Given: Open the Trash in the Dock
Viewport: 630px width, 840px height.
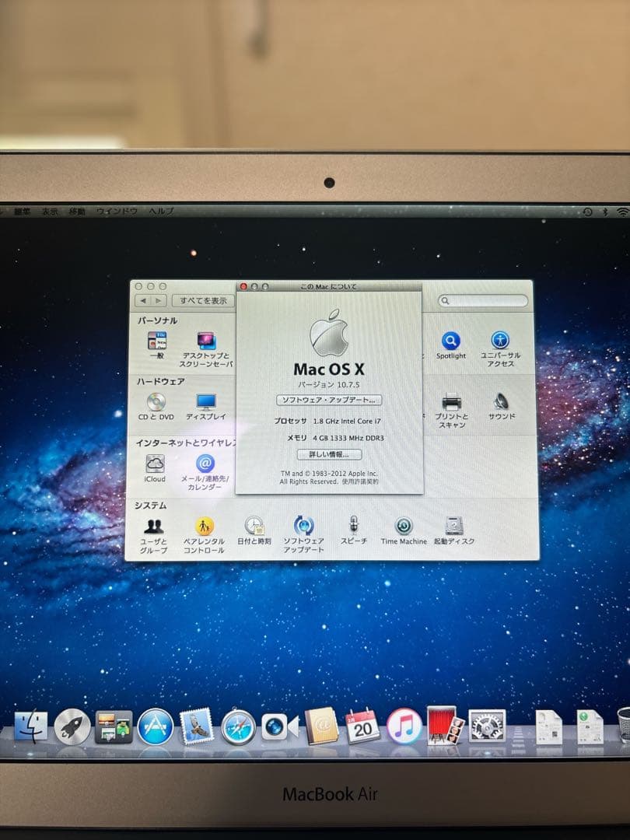Looking at the screenshot, I should pyautogui.click(x=624, y=726).
